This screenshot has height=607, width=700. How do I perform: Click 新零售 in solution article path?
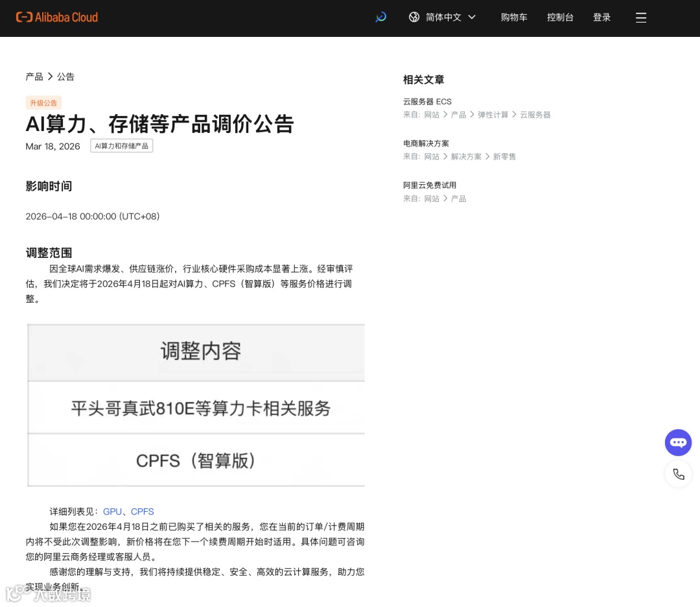click(x=504, y=157)
